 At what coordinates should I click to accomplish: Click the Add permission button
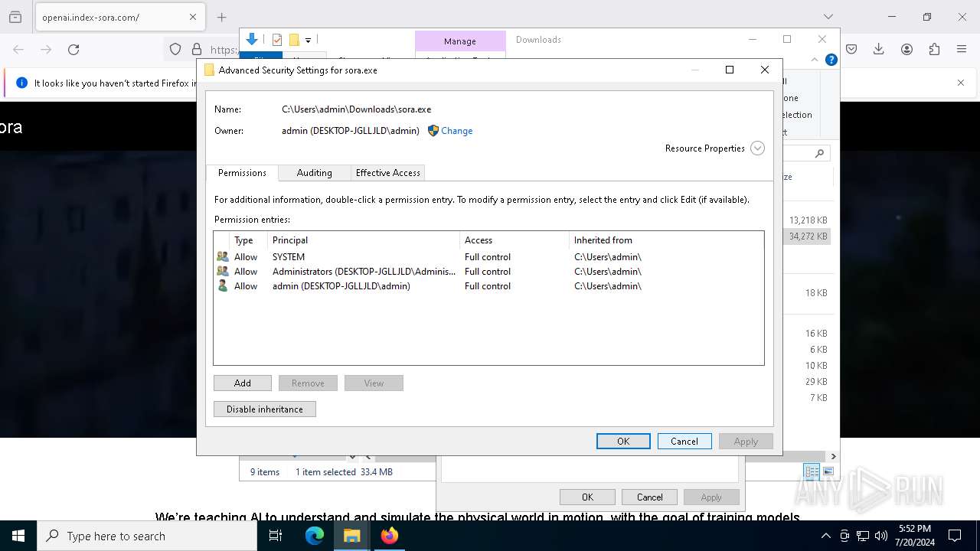[x=243, y=383]
